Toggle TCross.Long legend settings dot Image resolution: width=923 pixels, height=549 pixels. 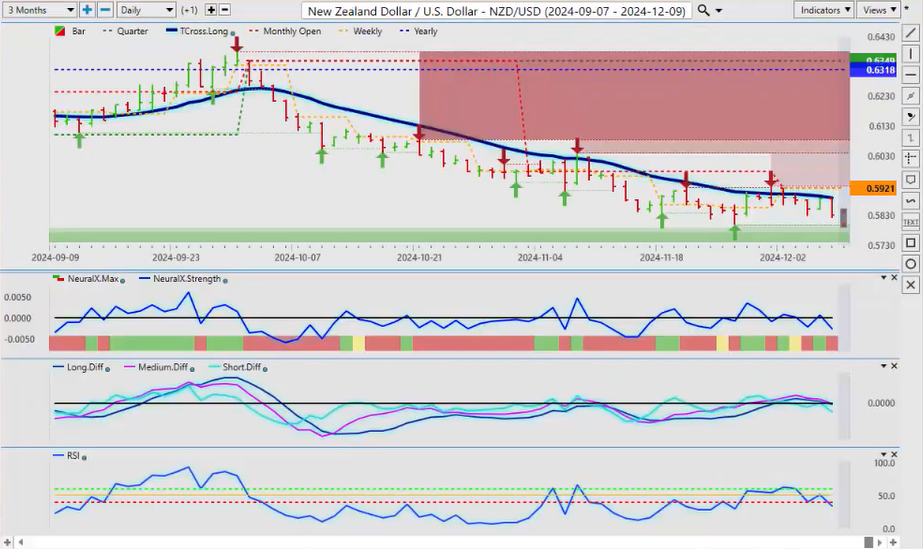[x=231, y=31]
